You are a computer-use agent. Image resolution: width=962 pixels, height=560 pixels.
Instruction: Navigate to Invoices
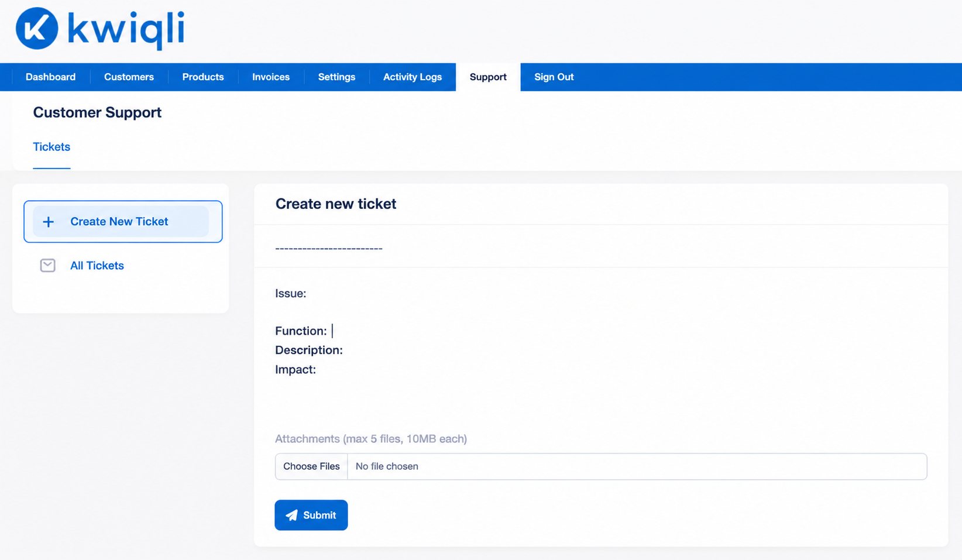[x=271, y=77]
